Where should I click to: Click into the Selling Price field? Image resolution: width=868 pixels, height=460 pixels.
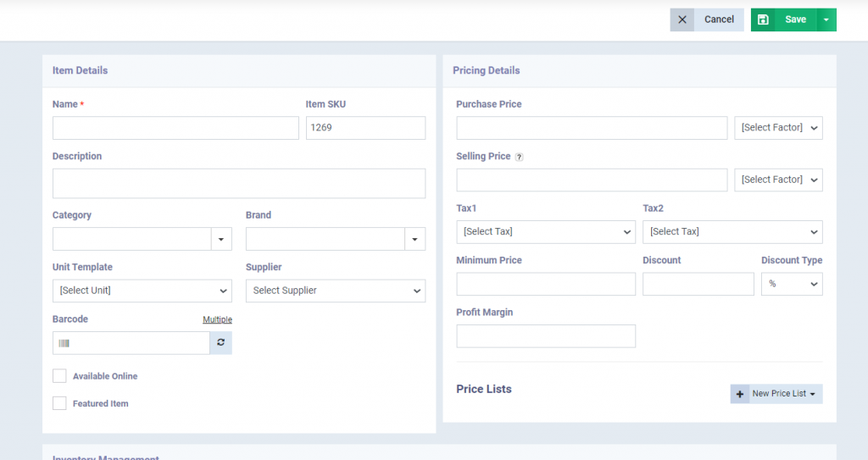click(592, 180)
